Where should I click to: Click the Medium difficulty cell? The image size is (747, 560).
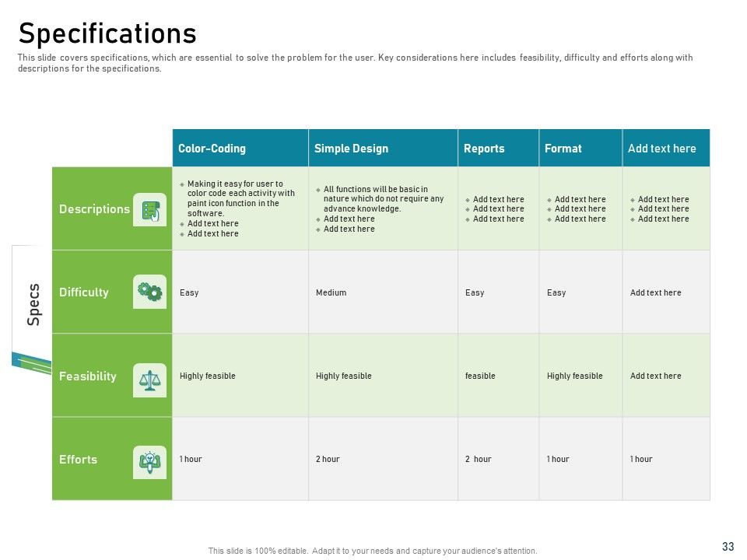pyautogui.click(x=383, y=292)
